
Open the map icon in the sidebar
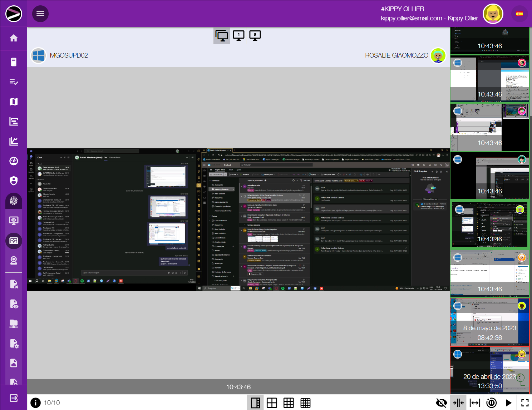pos(14,102)
